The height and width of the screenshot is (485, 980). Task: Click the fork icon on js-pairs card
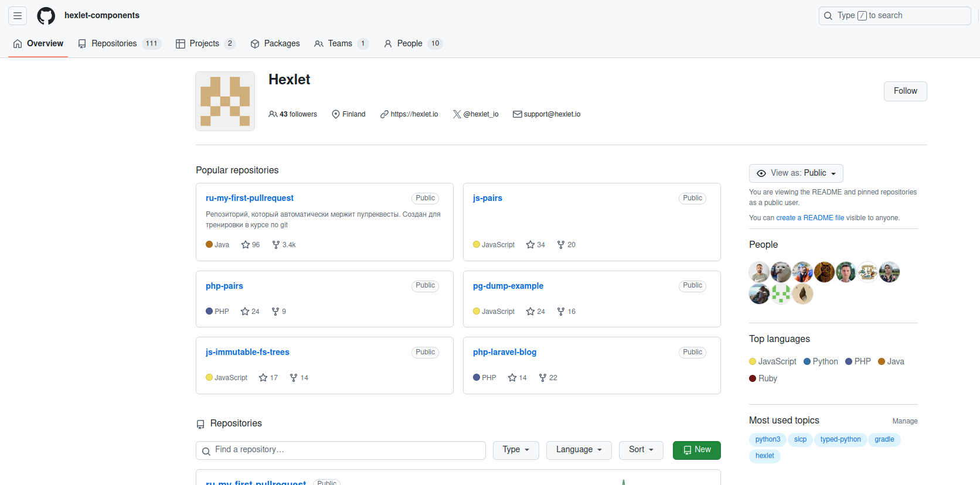click(x=561, y=245)
